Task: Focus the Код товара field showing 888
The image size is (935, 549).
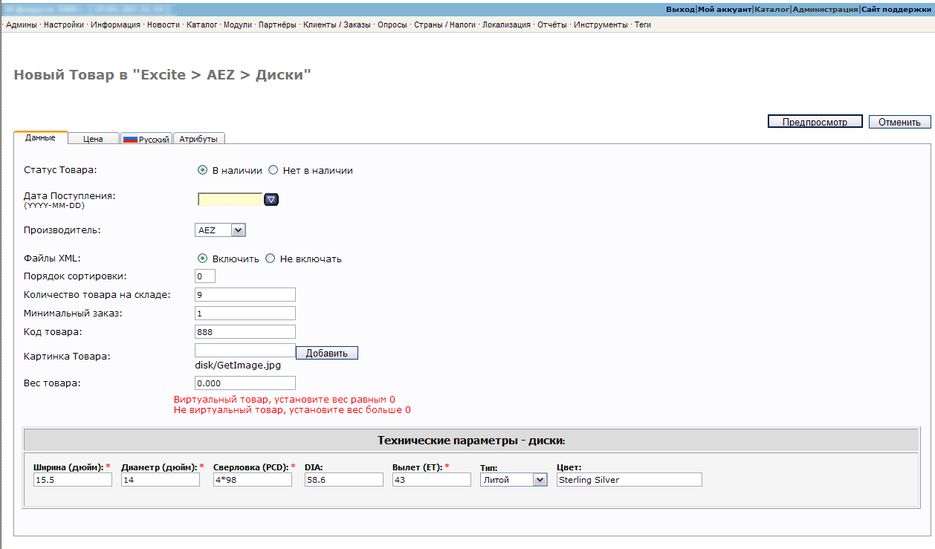Action: [x=245, y=331]
